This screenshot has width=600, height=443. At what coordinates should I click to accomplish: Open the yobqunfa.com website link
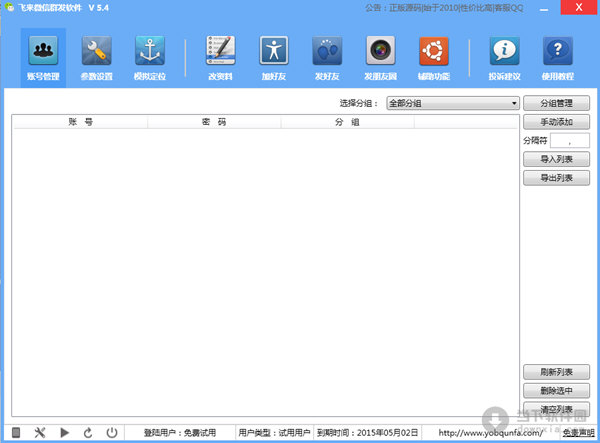click(x=491, y=433)
